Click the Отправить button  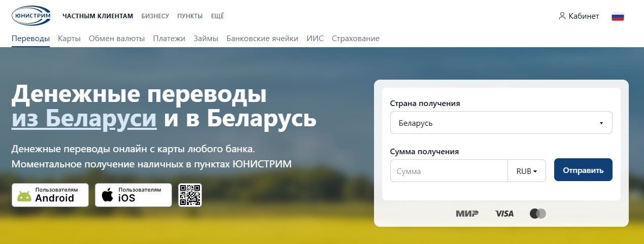(x=583, y=170)
